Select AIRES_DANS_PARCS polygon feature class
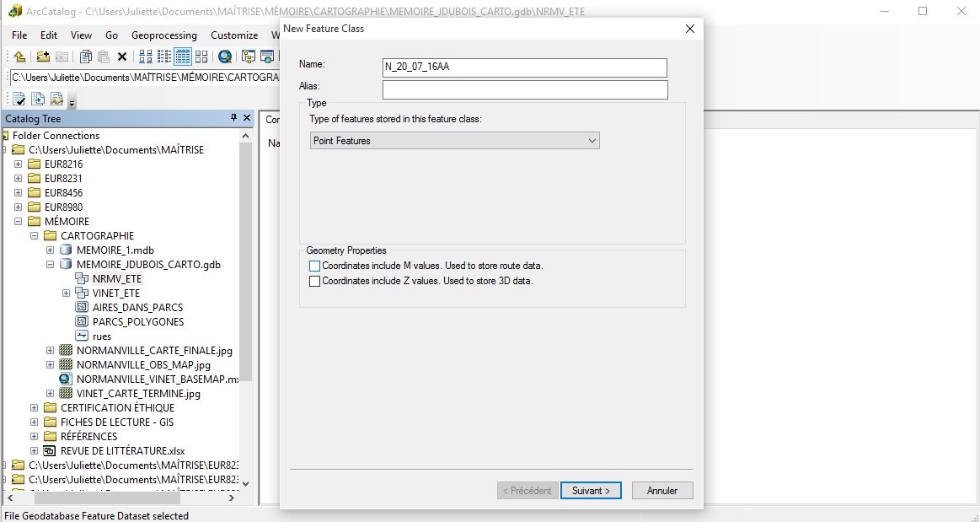980x522 pixels. (x=137, y=308)
